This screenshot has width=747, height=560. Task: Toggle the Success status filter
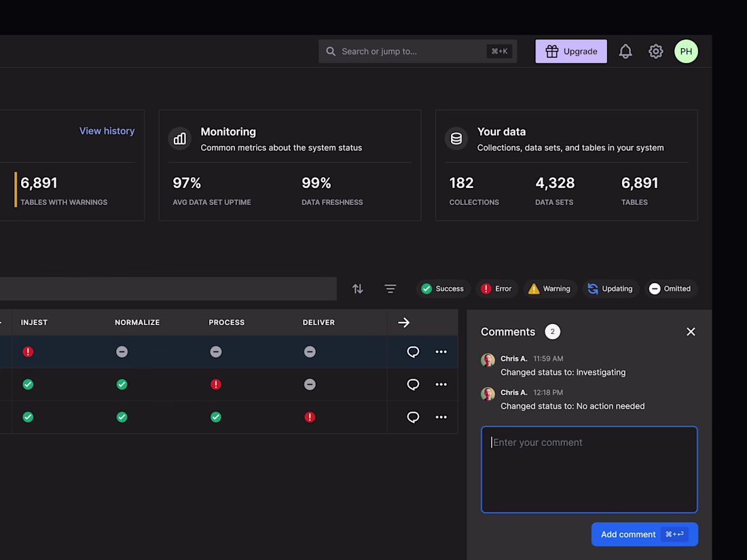click(x=443, y=288)
